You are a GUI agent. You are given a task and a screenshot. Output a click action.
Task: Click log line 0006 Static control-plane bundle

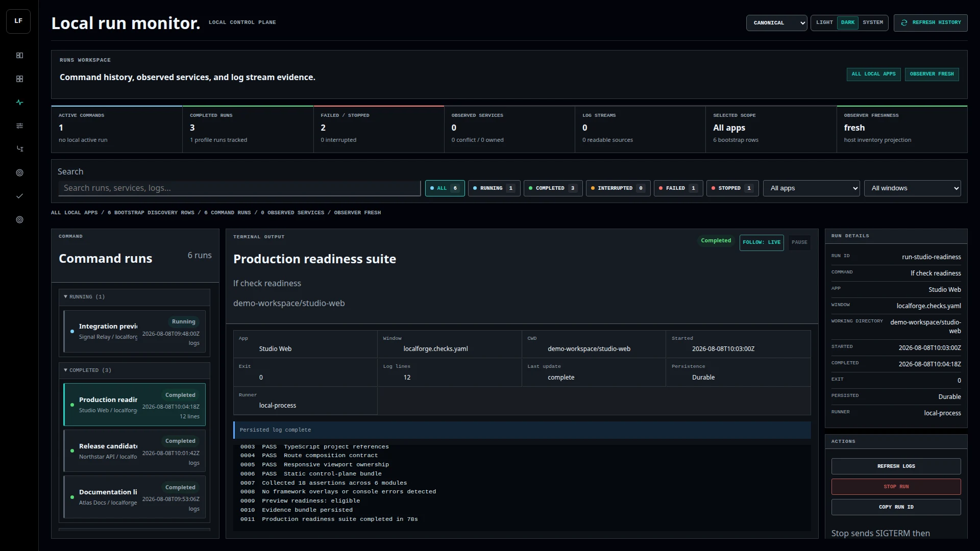point(311,474)
